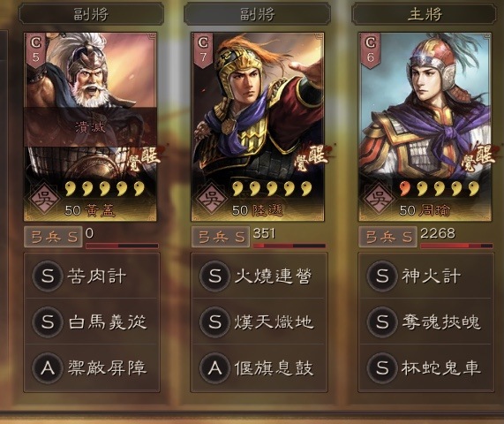Click the A rank icon beside 偃旗息鼓
This screenshot has height=424, width=504.
(x=214, y=367)
